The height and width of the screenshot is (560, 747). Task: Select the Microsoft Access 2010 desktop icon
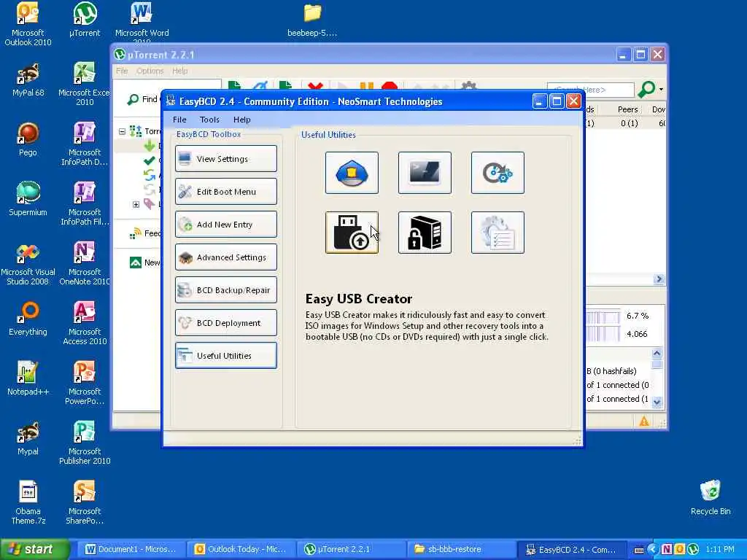click(x=85, y=323)
